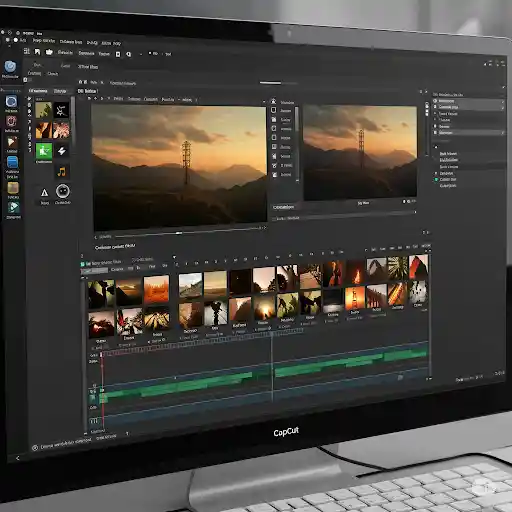512x512 pixels.
Task: Toggle the eye icon on first right-panel row
Action: click(x=435, y=101)
